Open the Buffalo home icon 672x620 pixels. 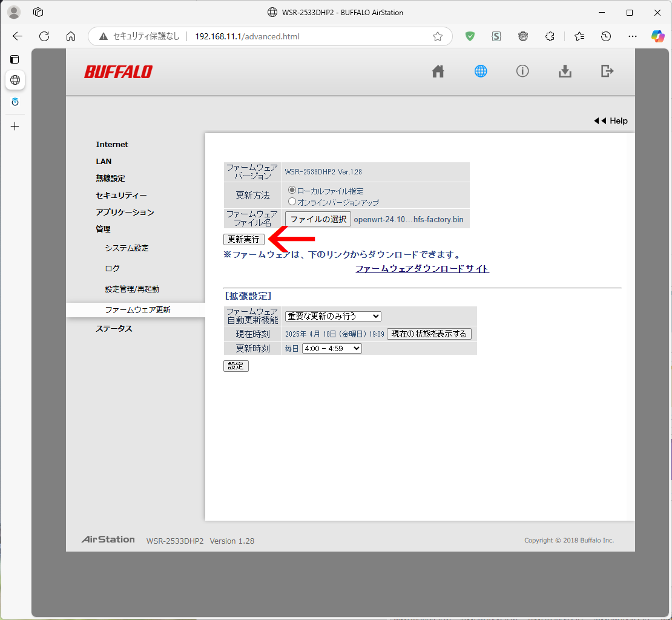(438, 71)
